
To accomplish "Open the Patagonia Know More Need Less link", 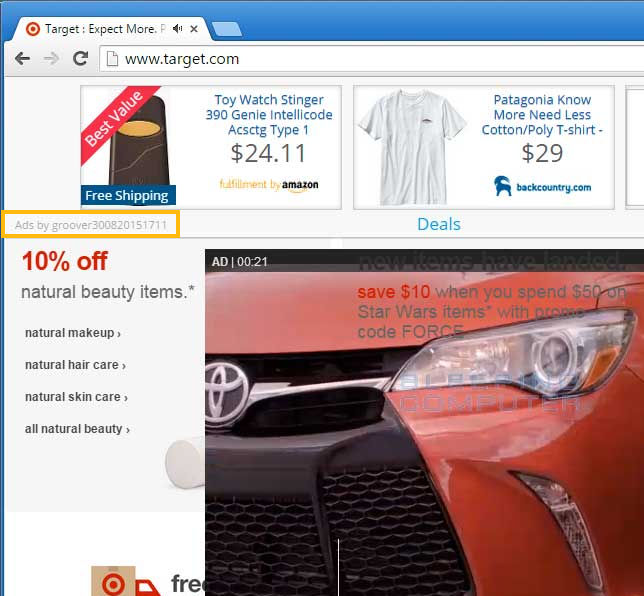I will pos(542,115).
